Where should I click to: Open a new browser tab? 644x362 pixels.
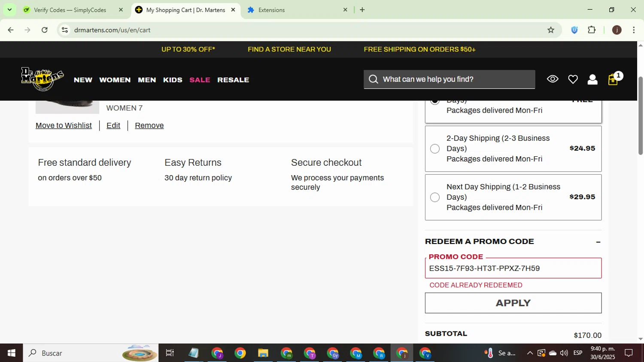362,10
